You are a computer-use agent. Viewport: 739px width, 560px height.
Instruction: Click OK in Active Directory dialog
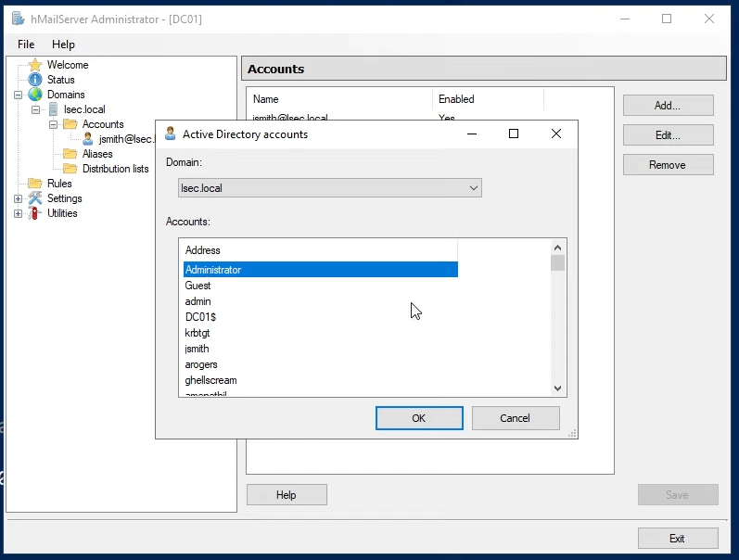419,418
